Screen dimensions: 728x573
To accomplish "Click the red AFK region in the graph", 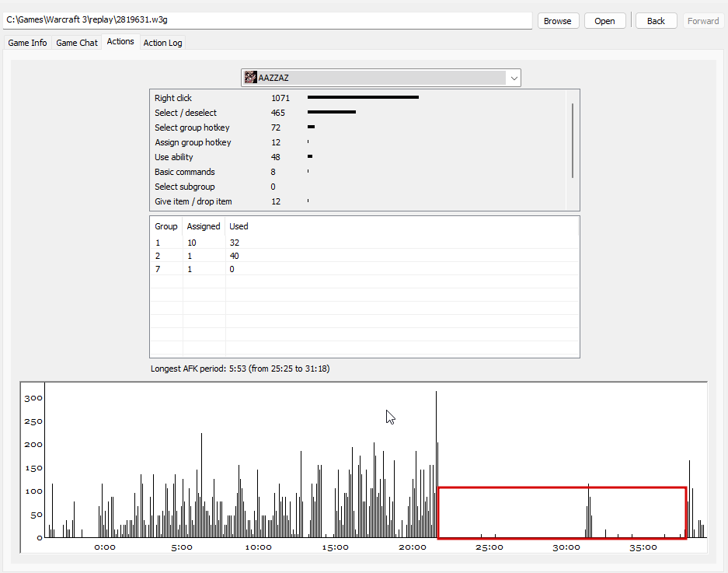I will pos(562,512).
